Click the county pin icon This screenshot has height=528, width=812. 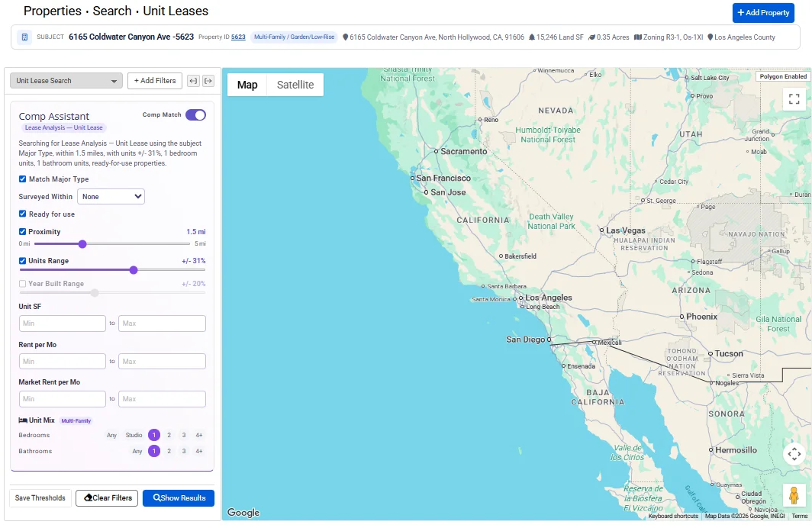pyautogui.click(x=710, y=37)
